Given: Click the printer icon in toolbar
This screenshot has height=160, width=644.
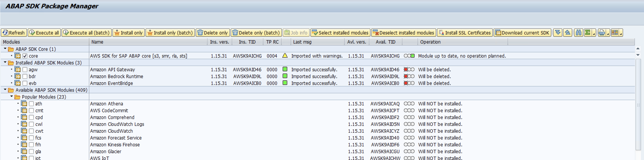Looking at the screenshot, I should (602, 33).
